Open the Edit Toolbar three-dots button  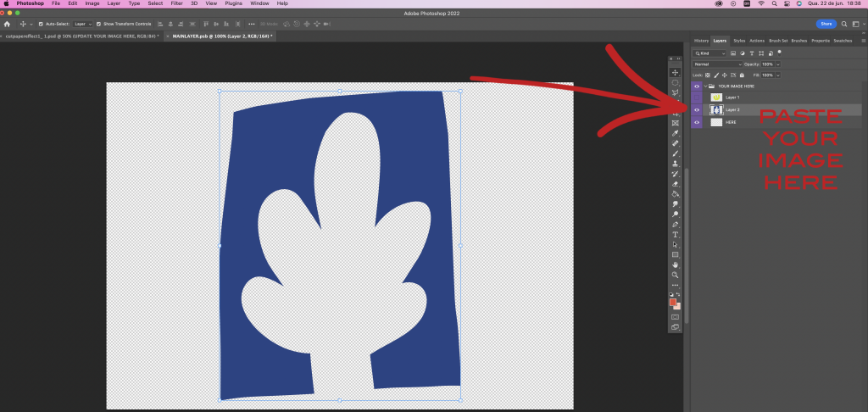675,285
